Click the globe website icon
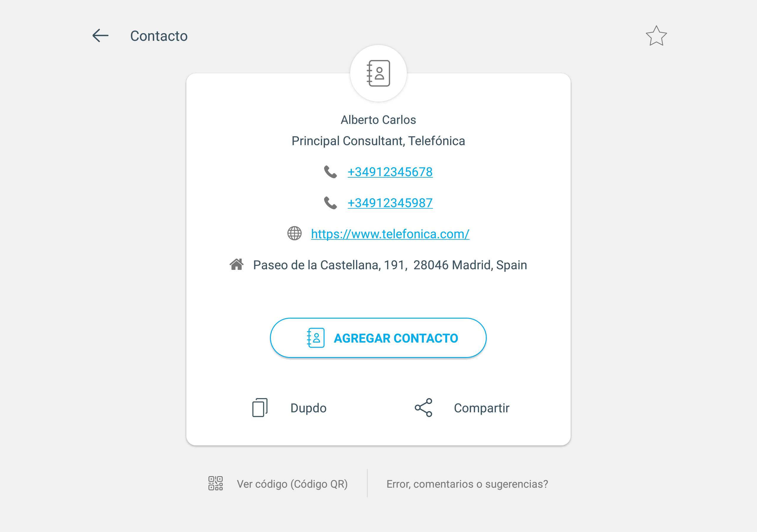757x532 pixels. click(x=295, y=233)
